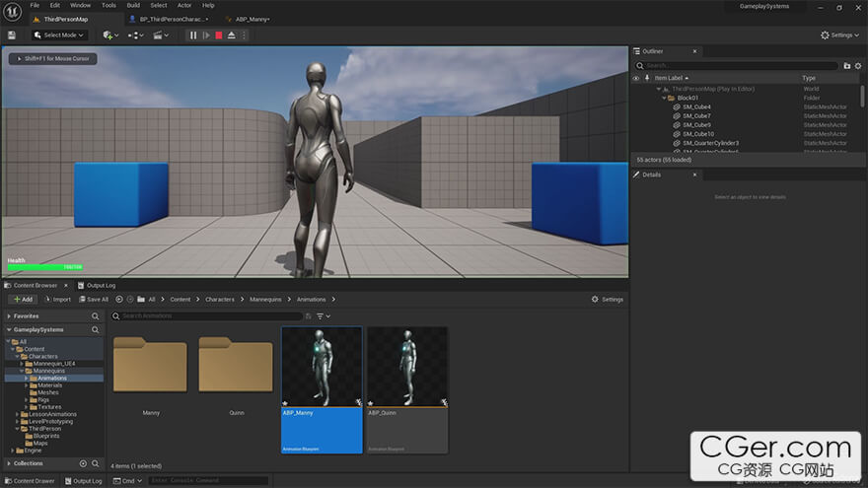Pause the play-in-editor simulation
Viewport: 868px width, 488px height.
click(x=193, y=35)
